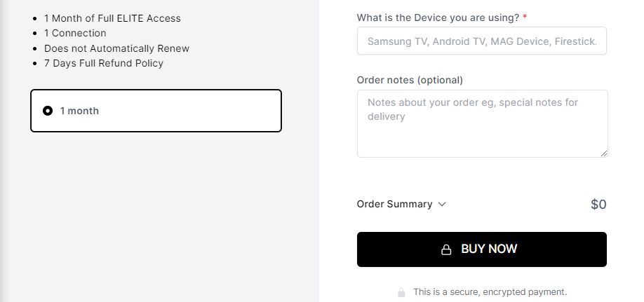The image size is (644, 302).
Task: Click the 'Does not Automatically Renew' bullet
Action: pyautogui.click(x=116, y=48)
